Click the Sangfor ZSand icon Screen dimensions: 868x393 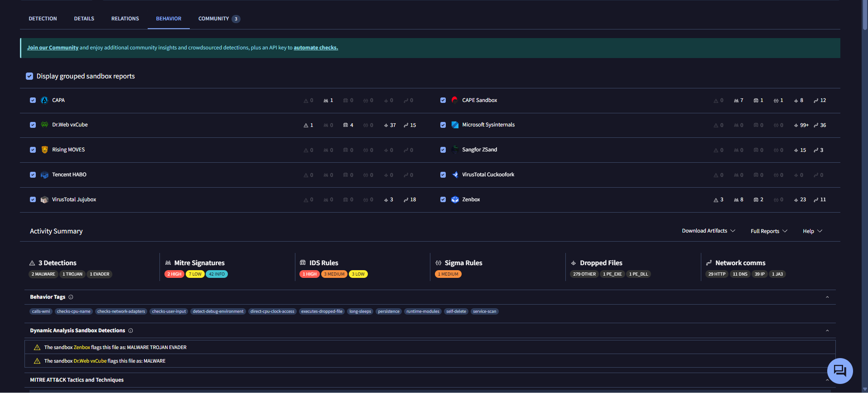455,150
